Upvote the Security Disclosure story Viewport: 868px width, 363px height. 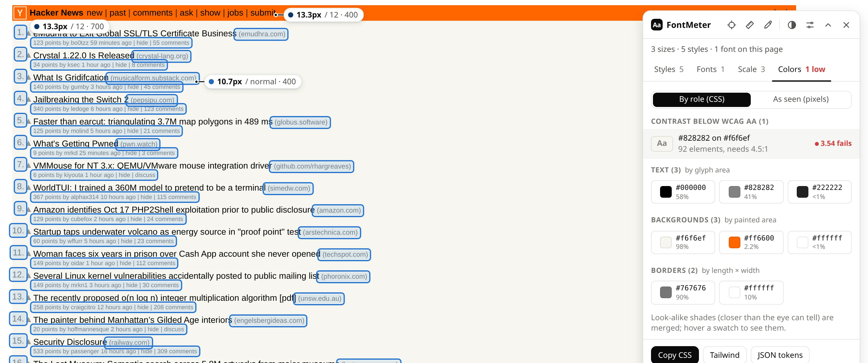click(x=29, y=342)
